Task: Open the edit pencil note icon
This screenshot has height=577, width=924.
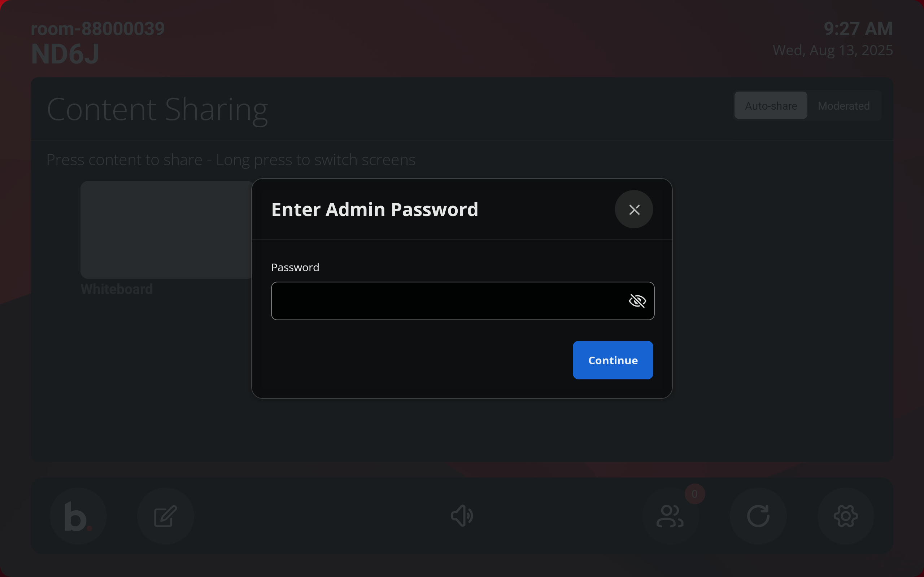Action: [165, 516]
